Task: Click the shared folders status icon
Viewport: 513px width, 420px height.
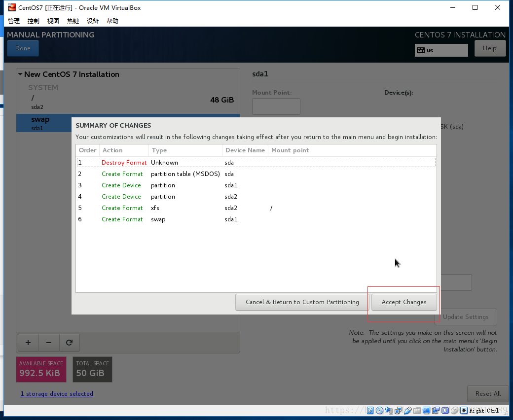Action: (x=417, y=411)
